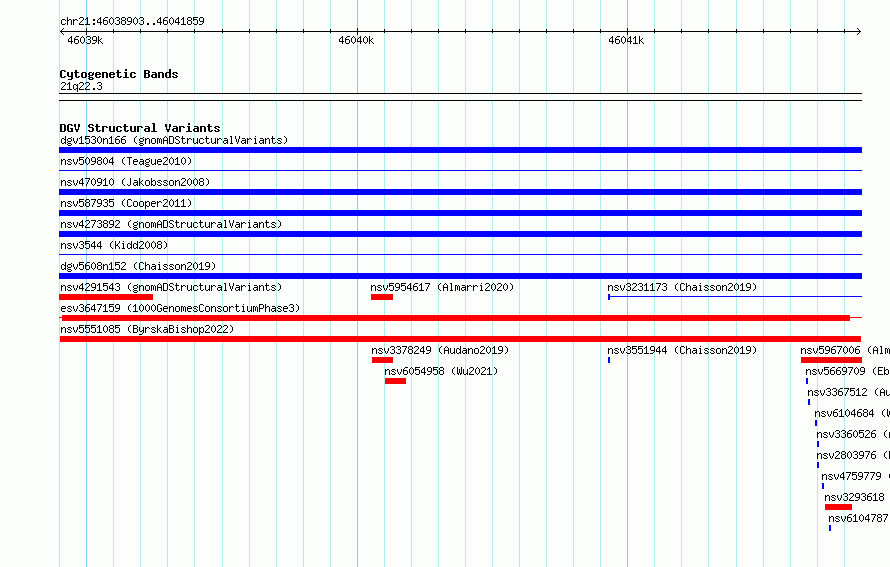
Task: Open nsv509804 (Teague2010) variant label
Action: pos(126,161)
